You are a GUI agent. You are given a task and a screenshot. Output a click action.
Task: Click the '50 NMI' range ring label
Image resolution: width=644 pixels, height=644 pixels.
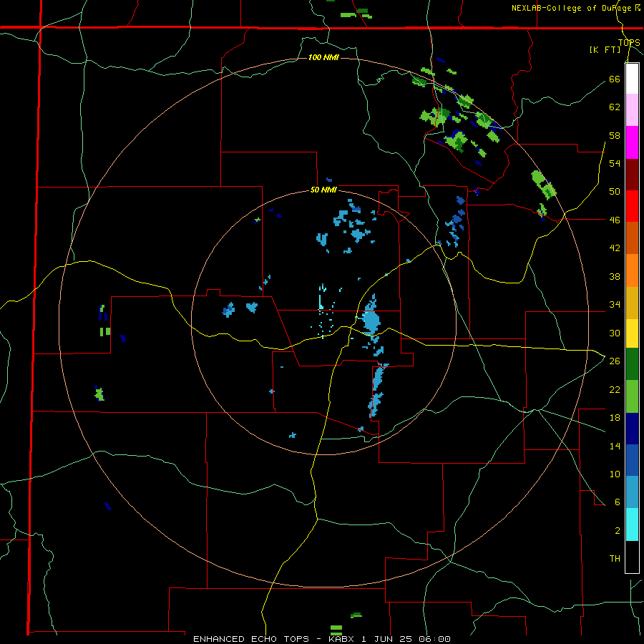point(323,190)
